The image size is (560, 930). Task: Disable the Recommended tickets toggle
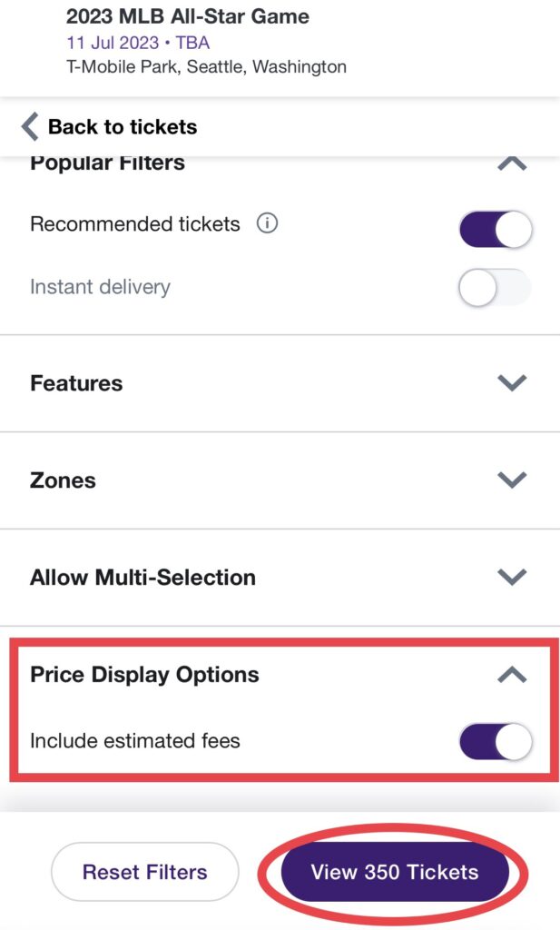coord(495,230)
